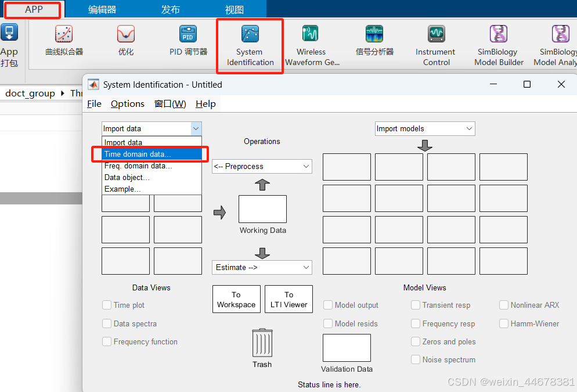
Task: Check the Model resids box
Action: pos(328,323)
